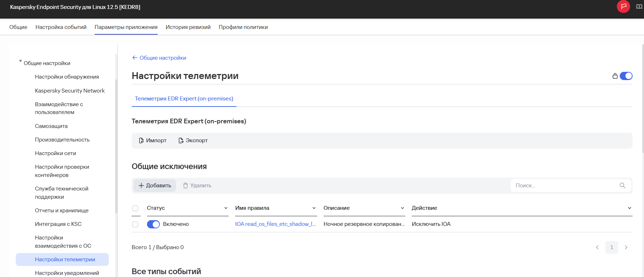
Task: Open the 'Описание' column dropdown
Action: 402,208
